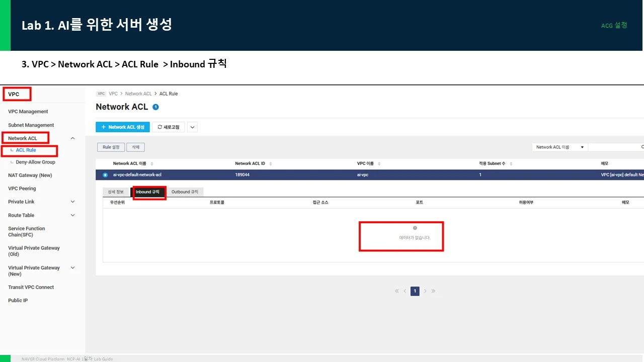This screenshot has height=362, width=644.
Task: Select radio button for ai-vpc-default-network-acl
Action: pyautogui.click(x=105, y=175)
